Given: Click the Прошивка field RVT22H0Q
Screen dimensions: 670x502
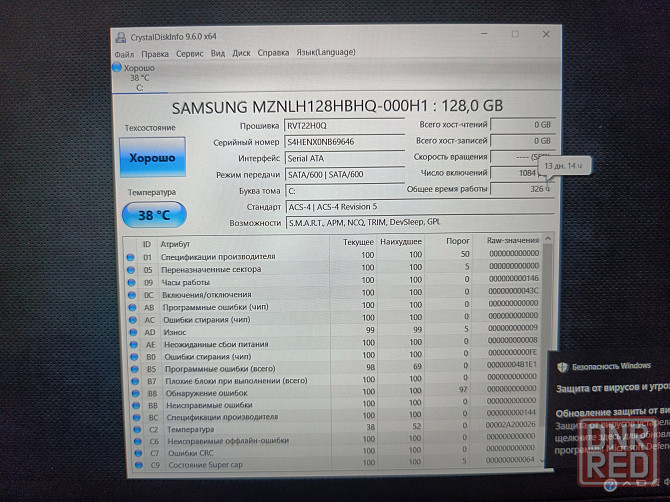Looking at the screenshot, I should 344,125.
